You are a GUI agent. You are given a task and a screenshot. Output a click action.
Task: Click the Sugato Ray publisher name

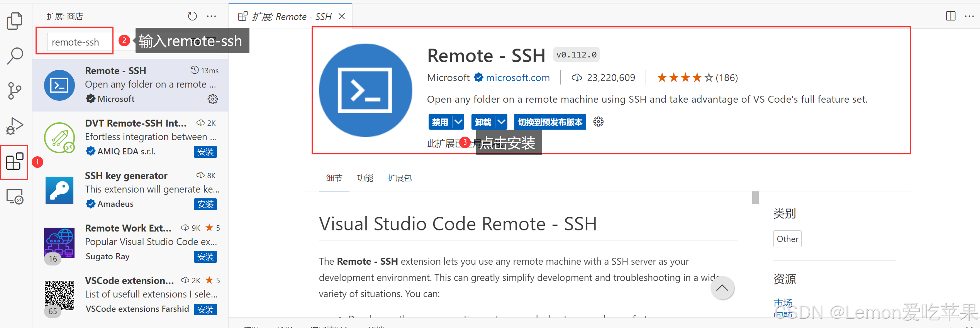[x=107, y=256]
